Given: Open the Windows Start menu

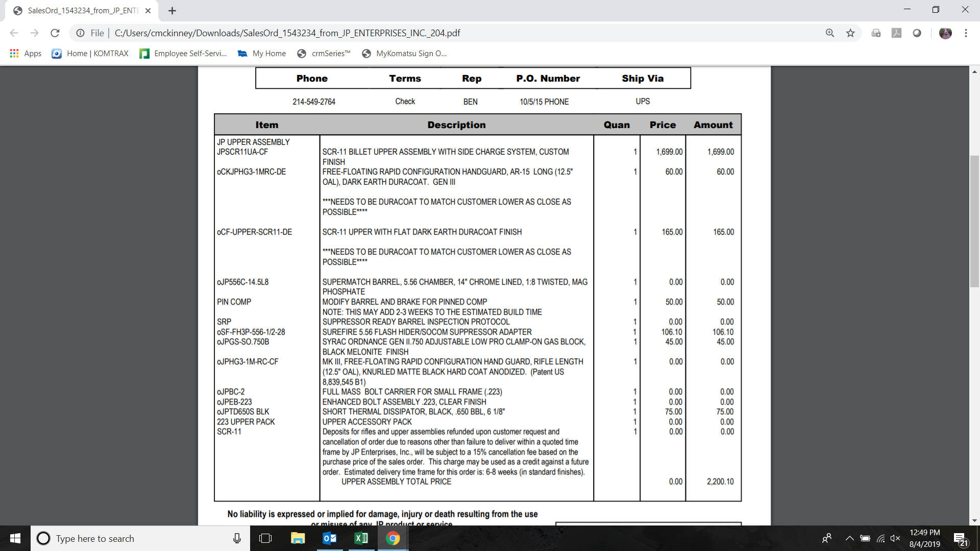Looking at the screenshot, I should [x=15, y=538].
